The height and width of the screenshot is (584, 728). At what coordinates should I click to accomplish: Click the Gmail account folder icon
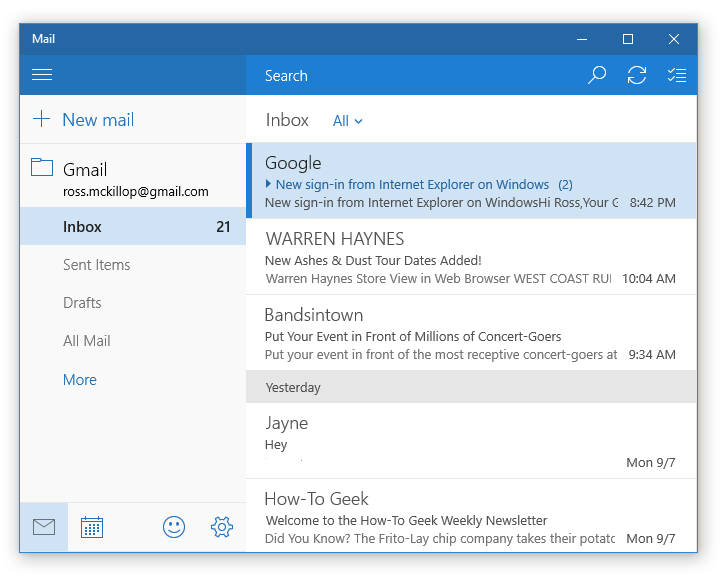[42, 167]
